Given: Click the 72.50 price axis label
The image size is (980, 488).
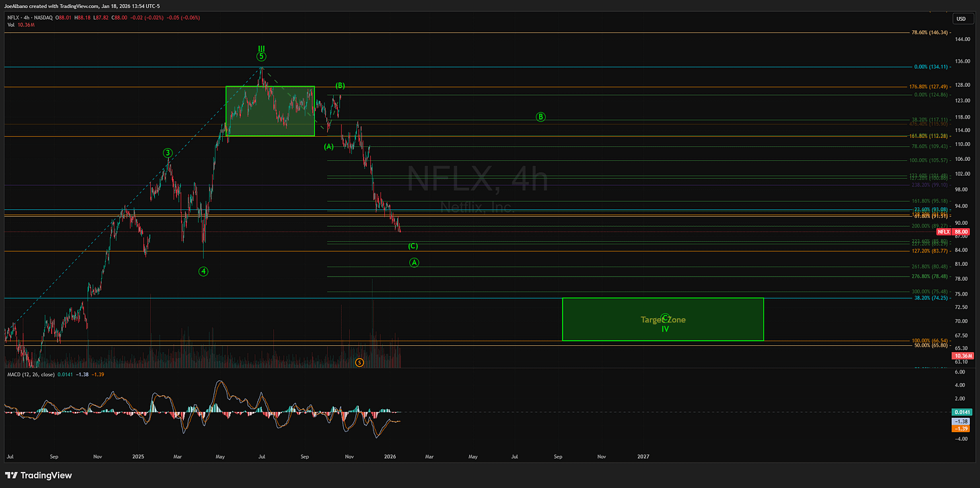Looking at the screenshot, I should pos(960,307).
